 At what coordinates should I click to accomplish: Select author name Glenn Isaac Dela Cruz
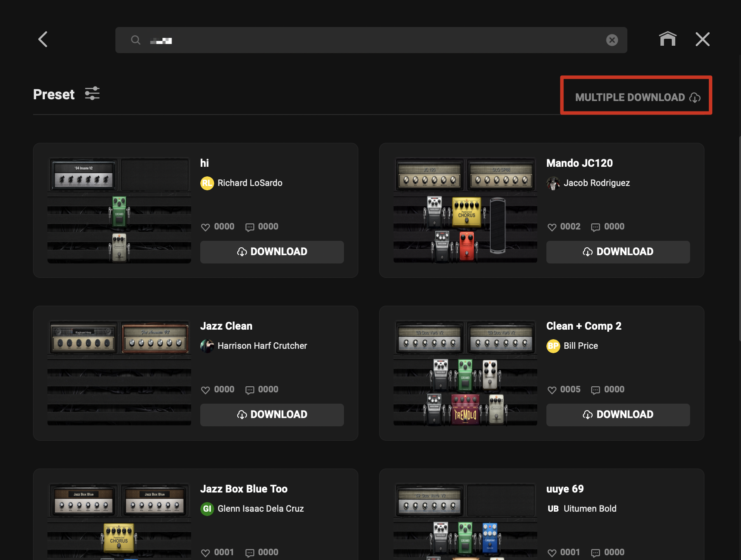[260, 509]
